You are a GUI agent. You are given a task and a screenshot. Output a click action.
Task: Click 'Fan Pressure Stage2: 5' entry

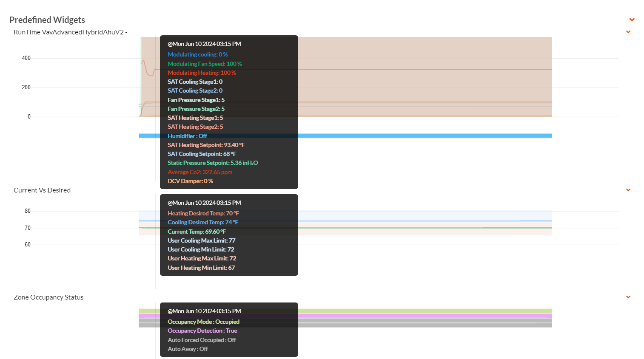point(196,109)
